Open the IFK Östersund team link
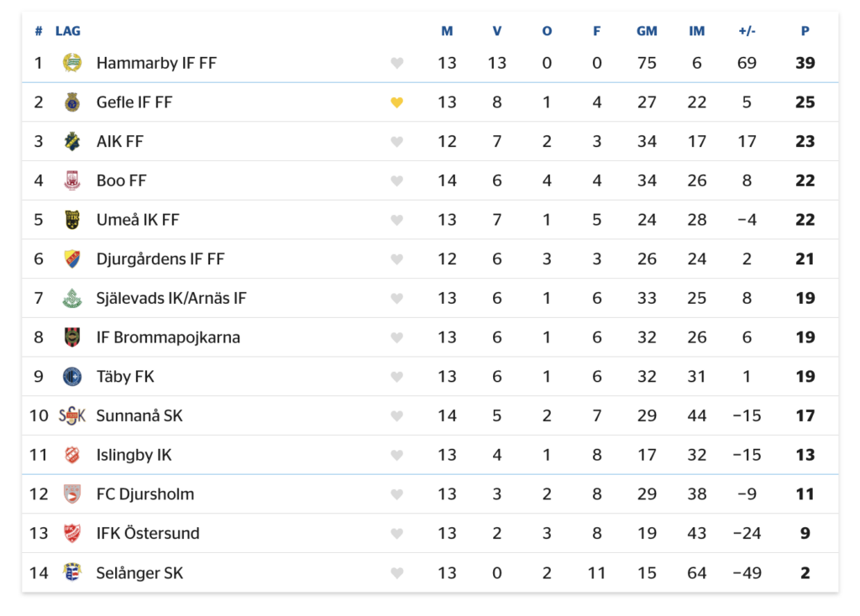The width and height of the screenshot is (860, 616). coord(148,533)
